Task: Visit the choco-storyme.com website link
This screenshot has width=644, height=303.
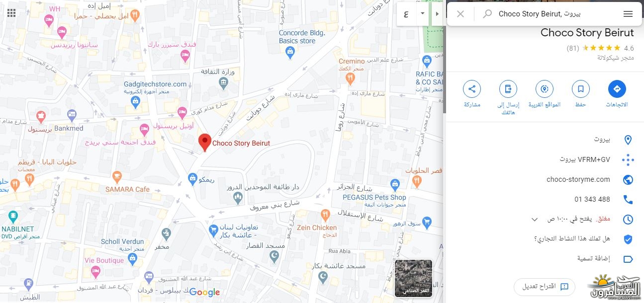Action: [578, 179]
